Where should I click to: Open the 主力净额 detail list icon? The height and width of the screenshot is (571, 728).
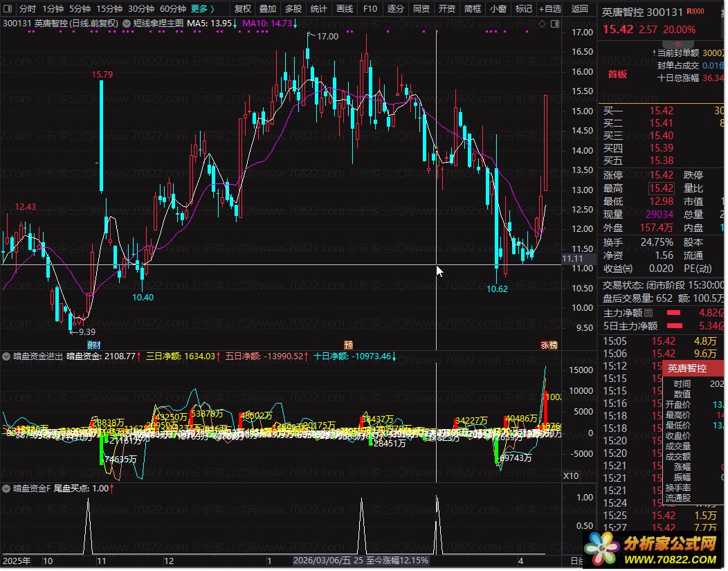648,313
